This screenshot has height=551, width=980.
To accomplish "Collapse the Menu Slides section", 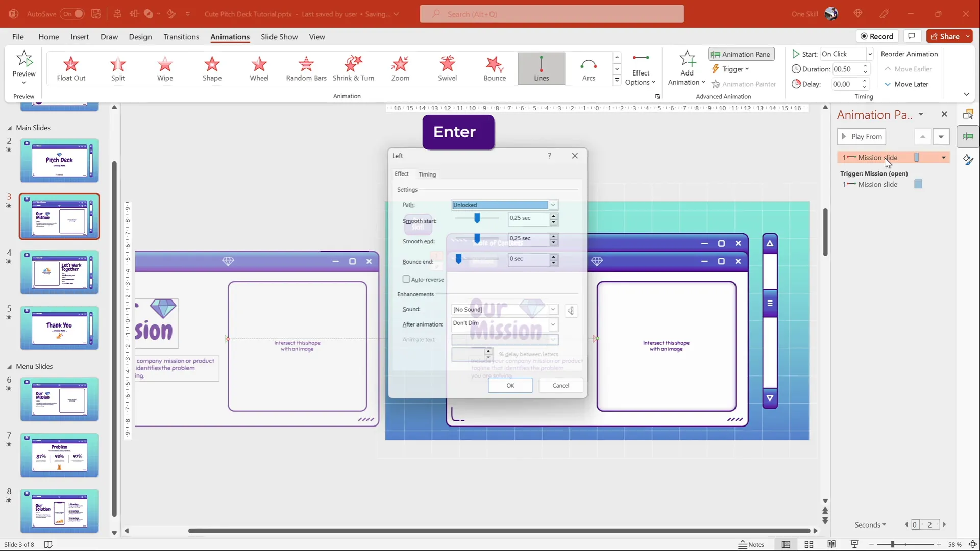I will point(9,367).
